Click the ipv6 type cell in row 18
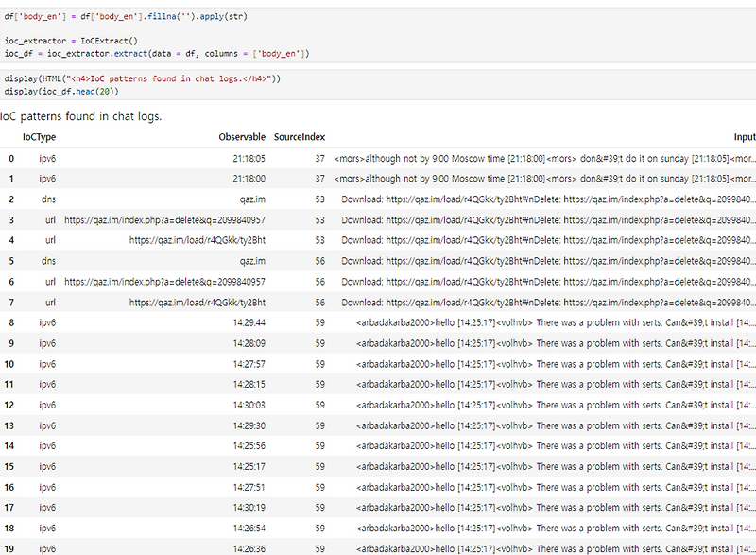 coord(47,528)
